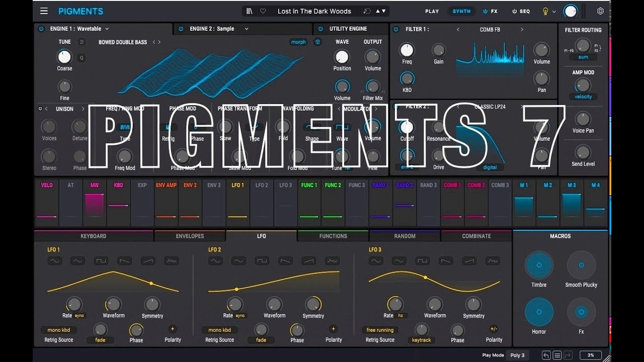The height and width of the screenshot is (362, 644).
Task: Open settings with the gear icon
Action: click(600, 11)
